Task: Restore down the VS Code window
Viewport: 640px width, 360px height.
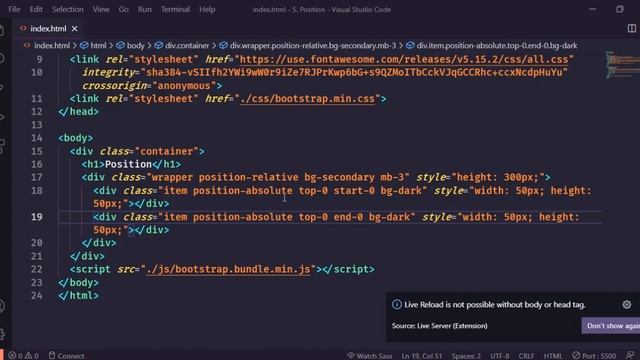Action: pyautogui.click(x=620, y=9)
